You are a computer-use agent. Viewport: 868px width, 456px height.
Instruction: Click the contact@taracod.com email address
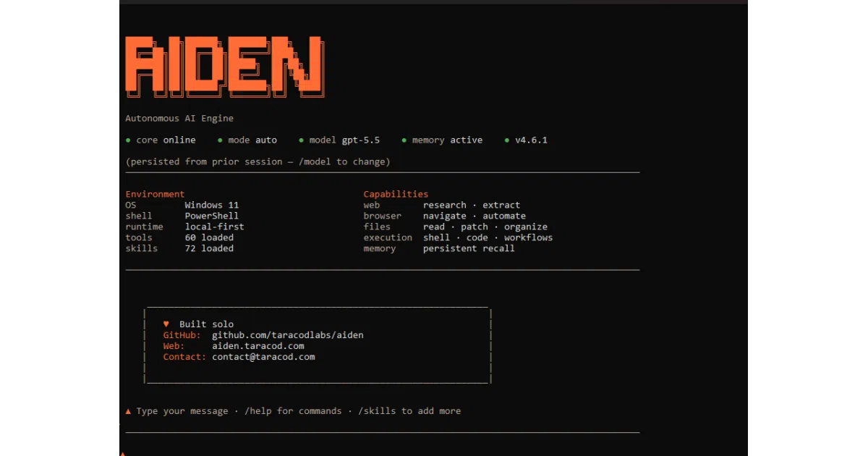[x=263, y=357]
